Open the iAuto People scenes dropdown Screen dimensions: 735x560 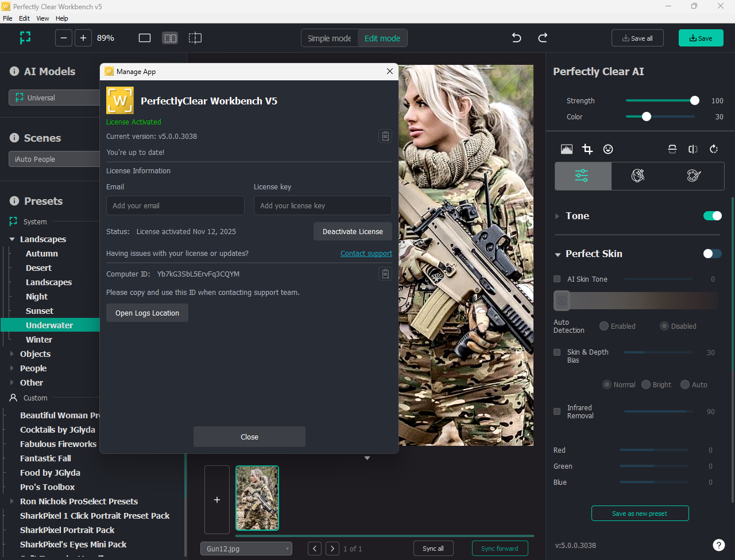(55, 160)
